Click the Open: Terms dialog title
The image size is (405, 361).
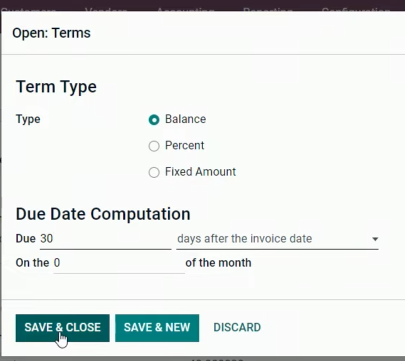point(51,33)
